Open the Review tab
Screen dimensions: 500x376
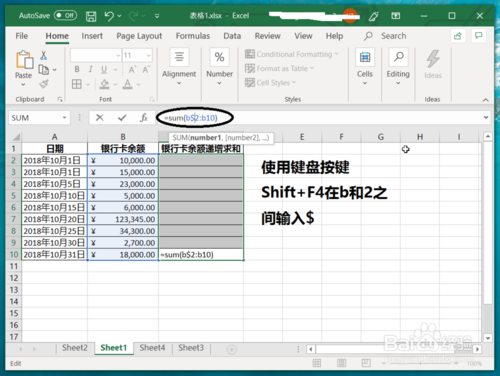coord(267,36)
